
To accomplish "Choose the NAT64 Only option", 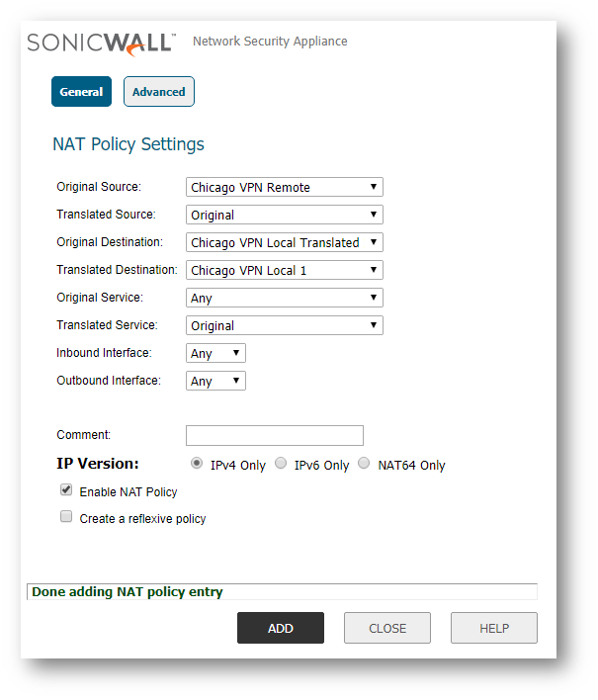I will [364, 464].
